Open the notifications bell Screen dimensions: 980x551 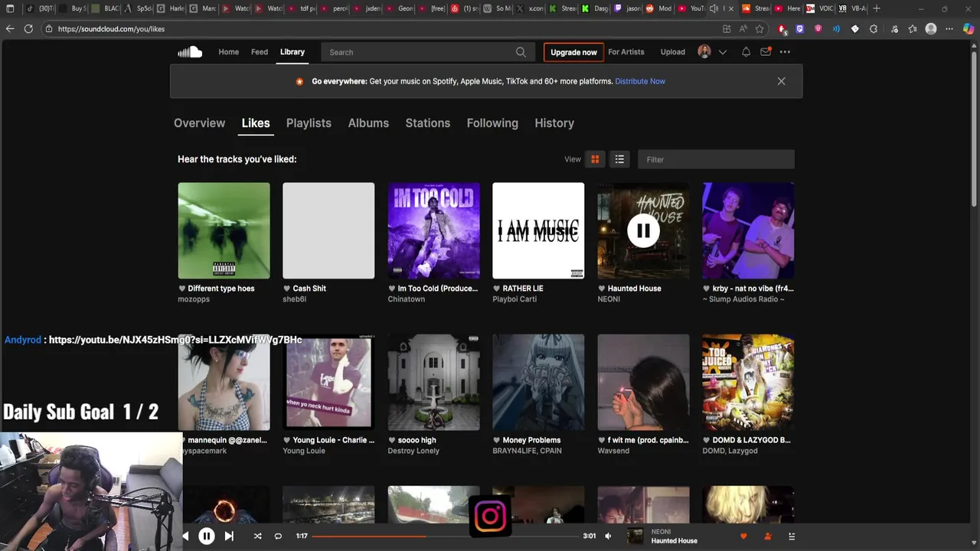click(746, 52)
